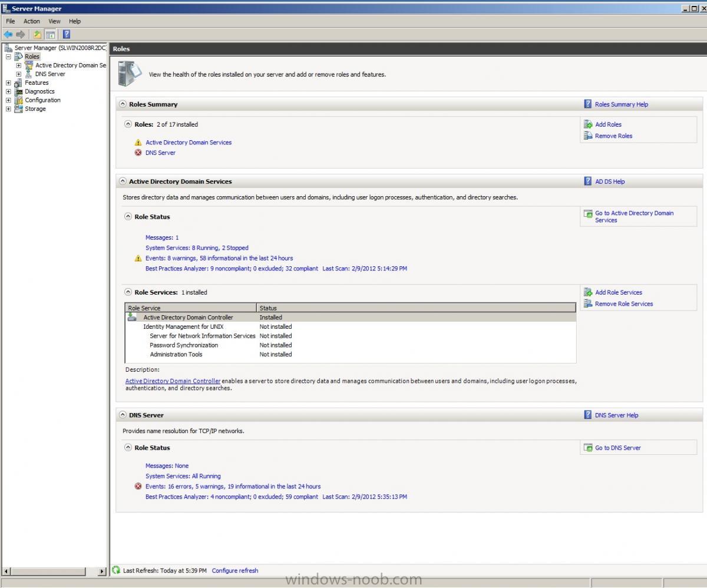Click the Server Manager icon in the title bar
The image size is (707, 588).
[6, 9]
